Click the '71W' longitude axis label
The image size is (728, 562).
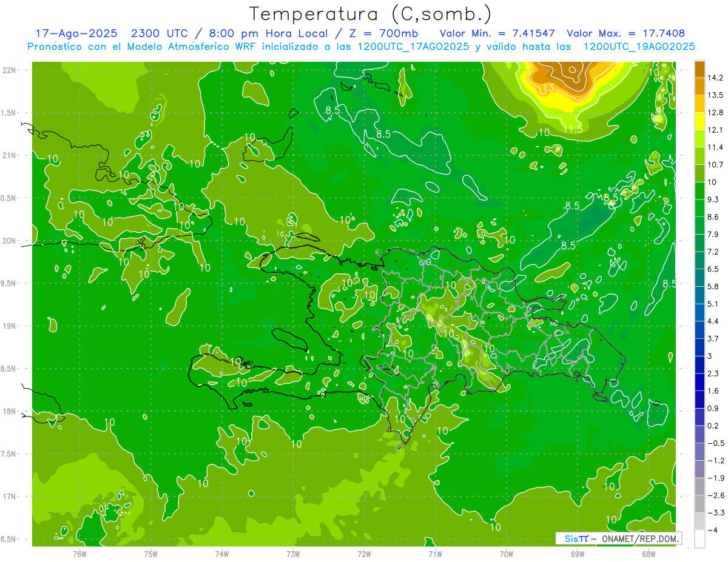435,554
